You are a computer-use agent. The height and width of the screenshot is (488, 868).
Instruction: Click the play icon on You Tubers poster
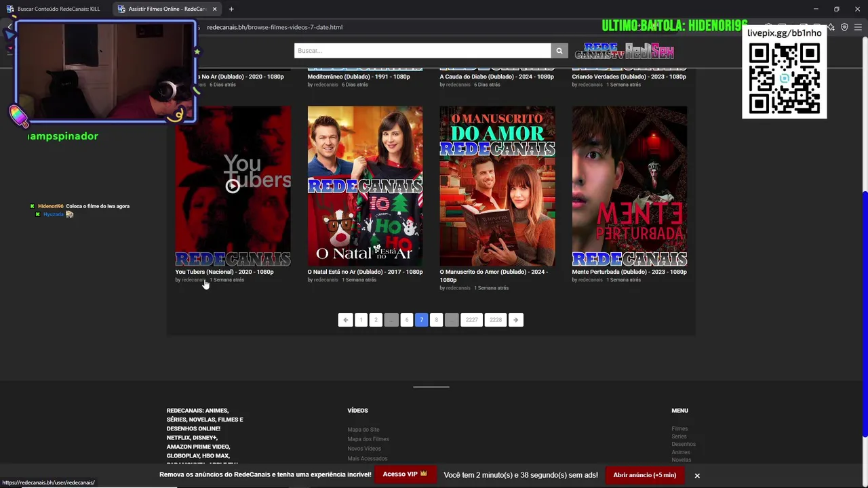click(x=233, y=186)
